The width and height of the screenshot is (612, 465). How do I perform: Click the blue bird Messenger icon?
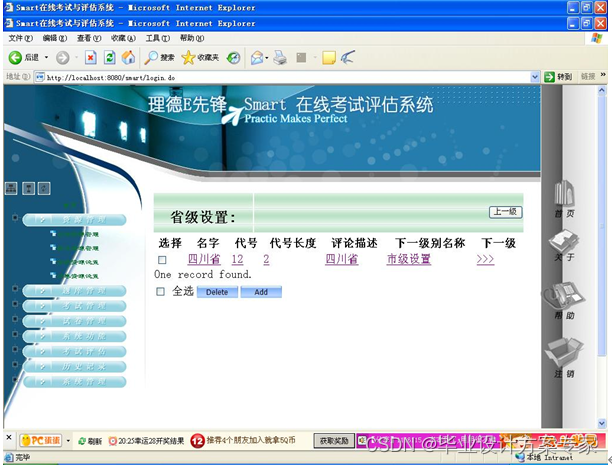point(347,57)
